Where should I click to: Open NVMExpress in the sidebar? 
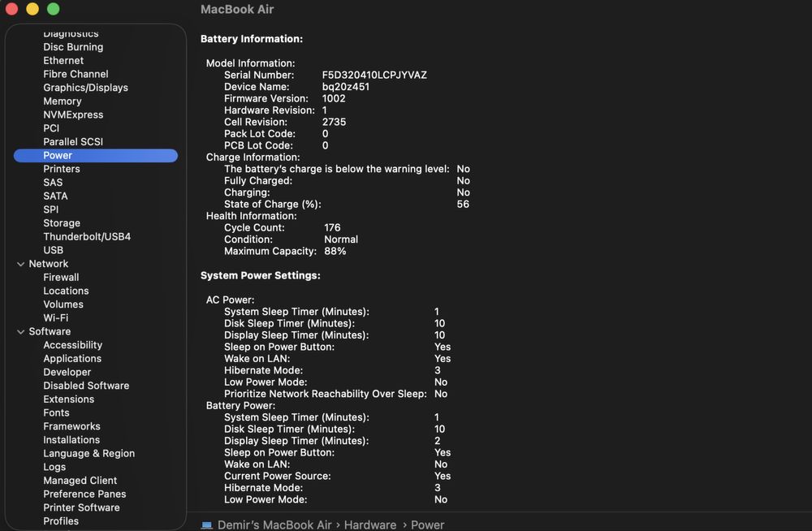[x=73, y=114]
